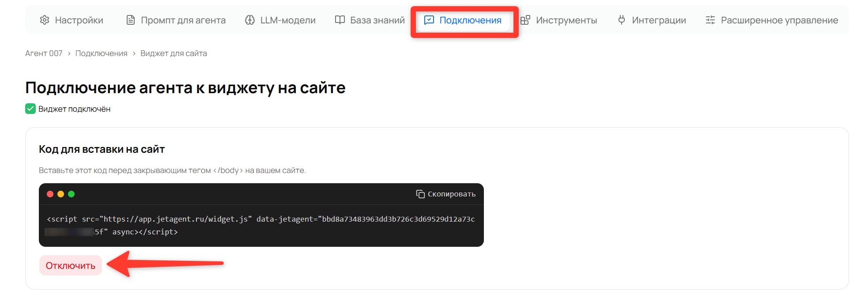Click the blocks icon beside Инструменты
This screenshot has height=298, width=868.
click(525, 20)
